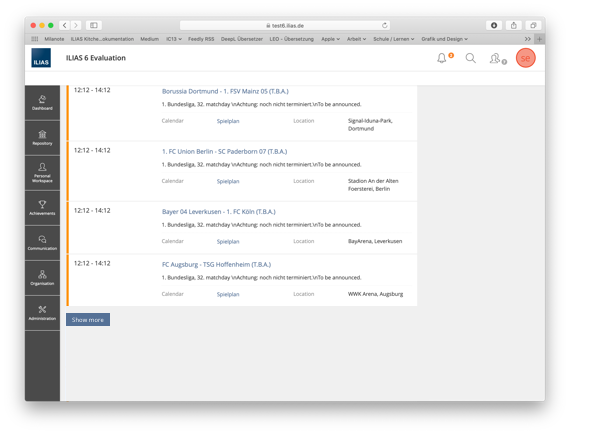
Task: Open the who-is-online user icon
Action: pyautogui.click(x=495, y=58)
